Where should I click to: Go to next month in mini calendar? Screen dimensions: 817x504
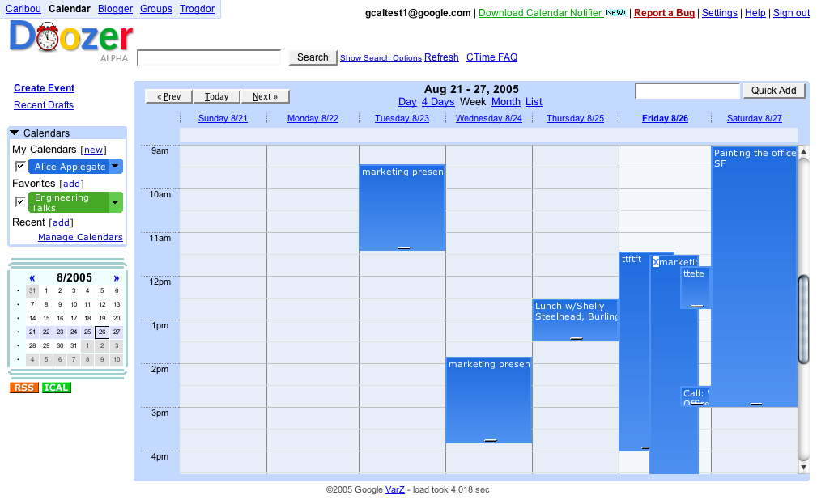[x=116, y=278]
